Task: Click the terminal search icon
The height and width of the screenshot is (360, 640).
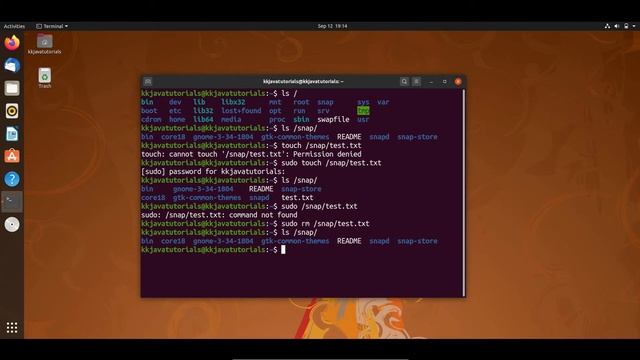Action: pyautogui.click(x=404, y=82)
